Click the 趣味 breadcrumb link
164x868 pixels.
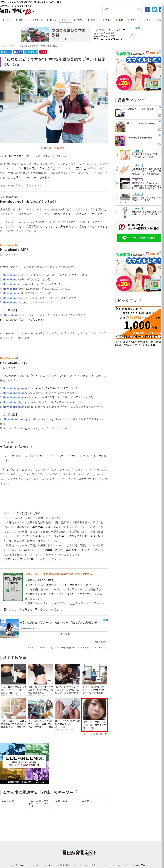(x=11, y=46)
